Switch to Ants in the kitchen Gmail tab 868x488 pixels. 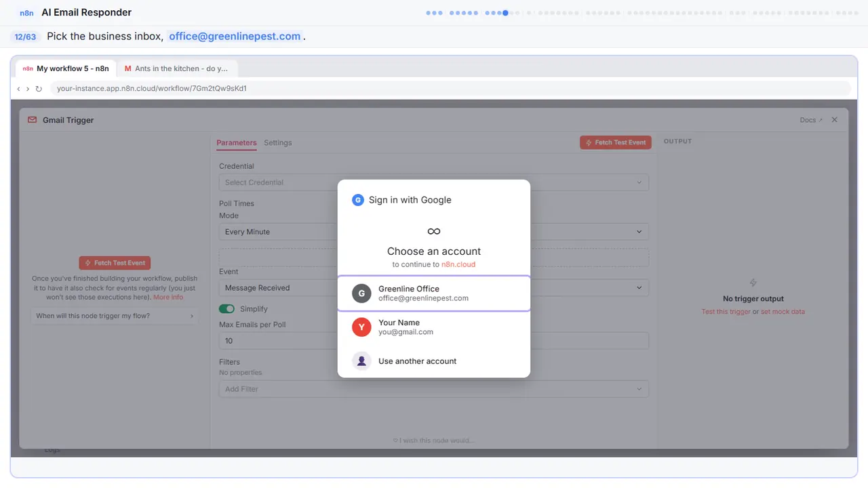coord(177,68)
